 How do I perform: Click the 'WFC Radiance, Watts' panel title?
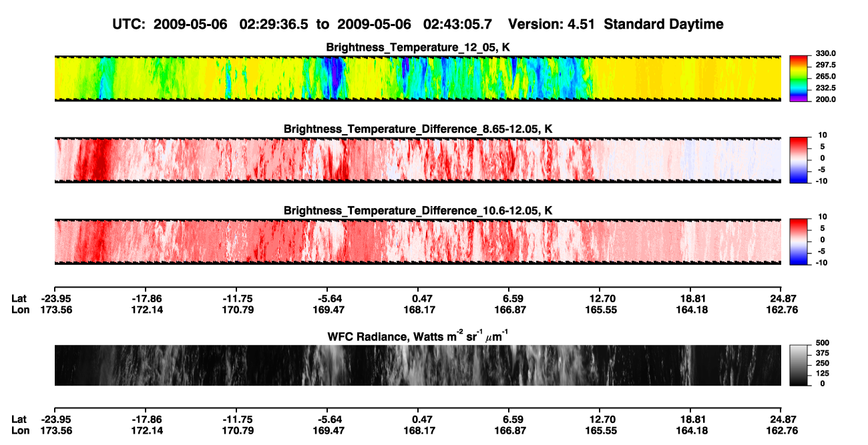[418, 336]
